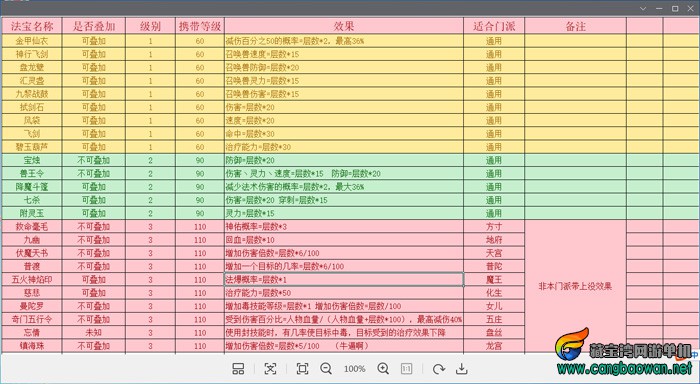The width and height of the screenshot is (700, 384).
Task: Select the 七杀 name cell
Action: point(32,200)
